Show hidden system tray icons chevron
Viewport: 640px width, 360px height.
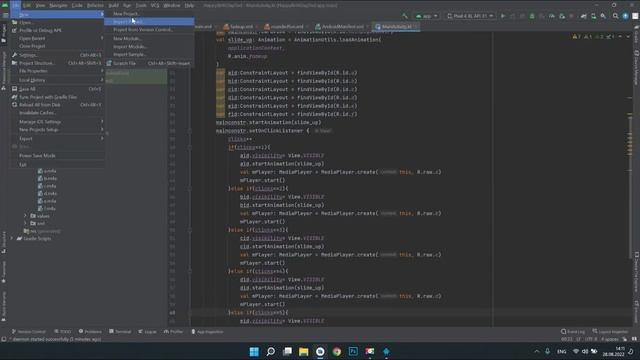click(537, 351)
